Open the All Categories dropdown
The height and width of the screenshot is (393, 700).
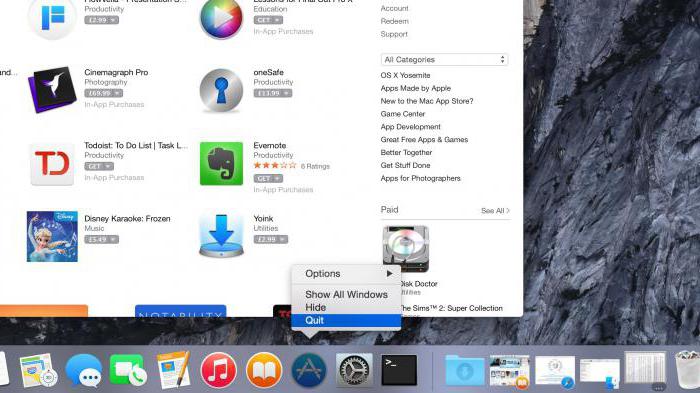(445, 59)
